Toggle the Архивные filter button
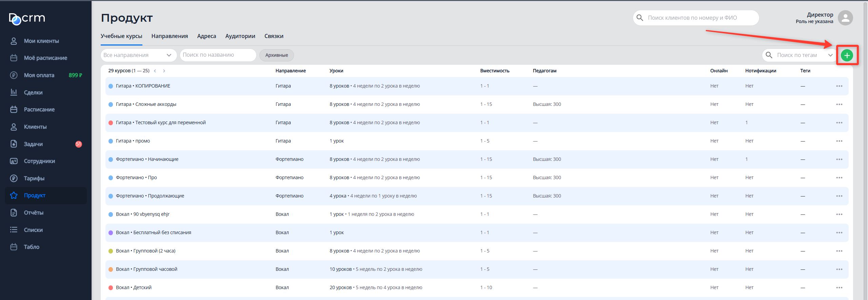 pos(276,55)
